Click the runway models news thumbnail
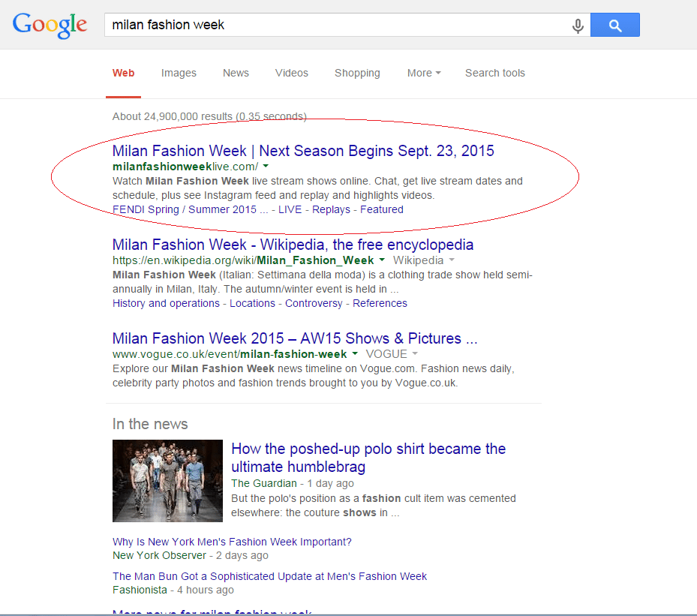 pyautogui.click(x=167, y=481)
